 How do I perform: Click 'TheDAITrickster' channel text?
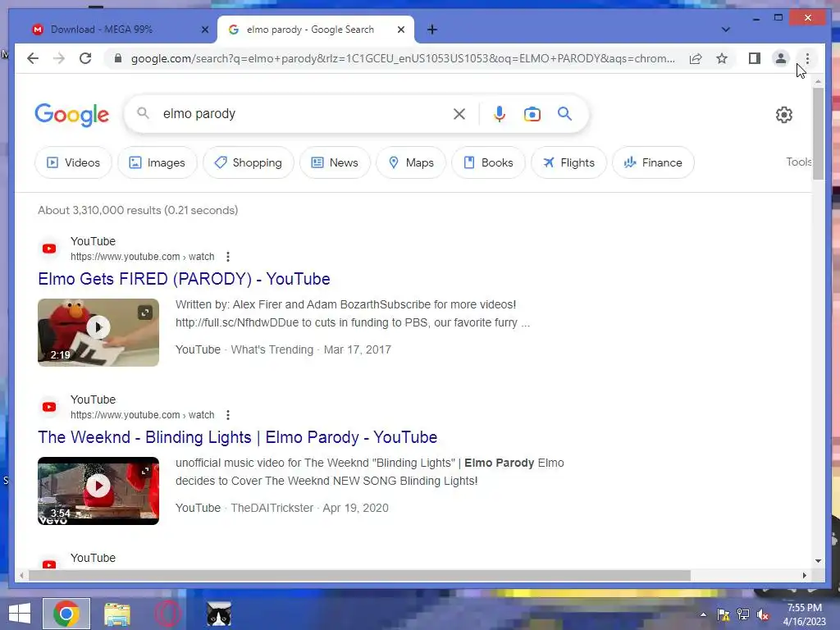tap(272, 508)
